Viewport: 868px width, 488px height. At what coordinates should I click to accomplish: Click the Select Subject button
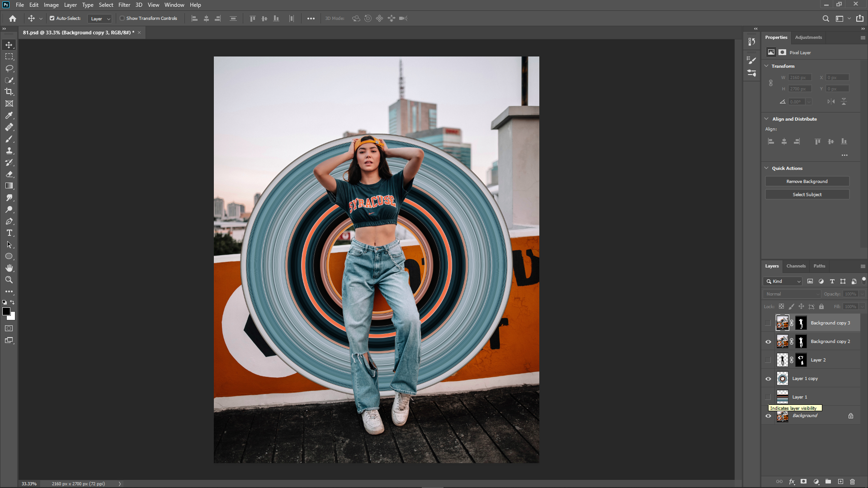click(x=807, y=194)
